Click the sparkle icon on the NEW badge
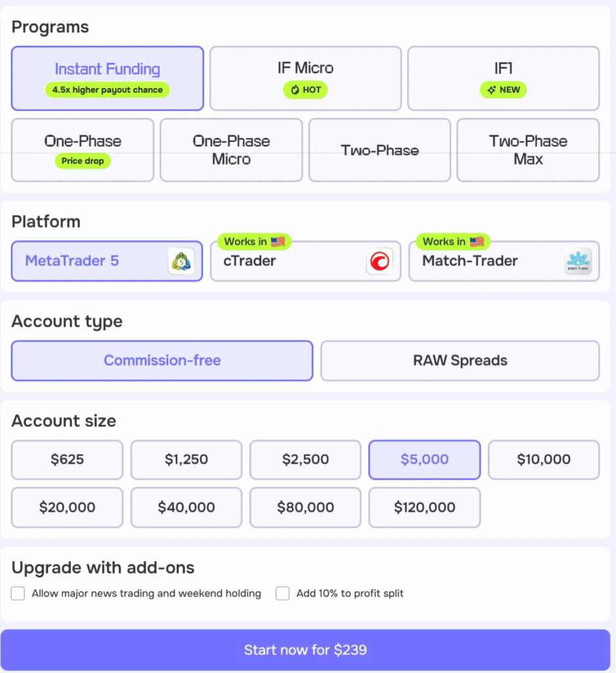The image size is (616, 673). point(491,90)
